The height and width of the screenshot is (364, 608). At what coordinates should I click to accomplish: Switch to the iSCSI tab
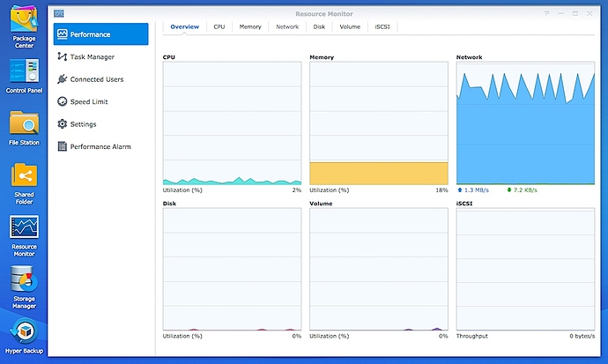pos(382,26)
